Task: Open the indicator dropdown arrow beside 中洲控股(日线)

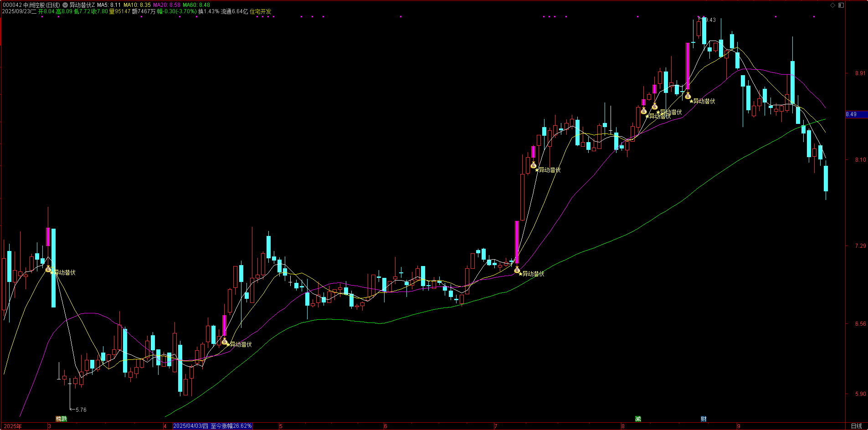Action: coord(65,5)
